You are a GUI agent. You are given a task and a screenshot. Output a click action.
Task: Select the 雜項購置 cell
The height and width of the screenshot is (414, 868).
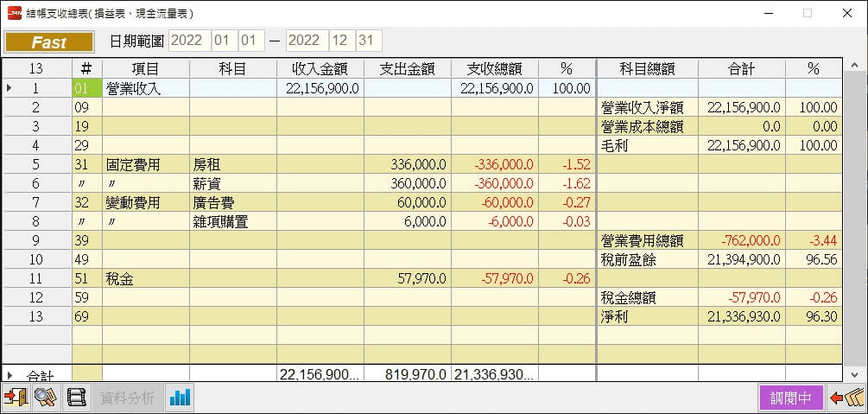pos(233,221)
